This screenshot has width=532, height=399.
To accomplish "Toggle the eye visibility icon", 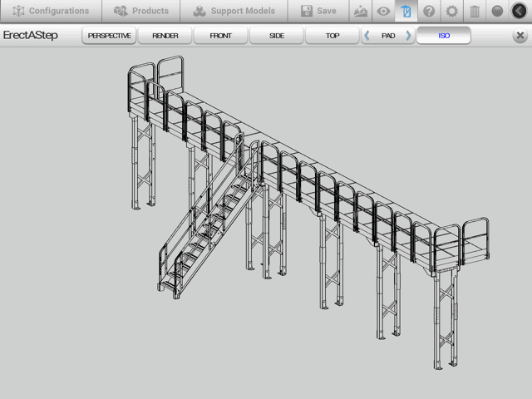I will (383, 12).
